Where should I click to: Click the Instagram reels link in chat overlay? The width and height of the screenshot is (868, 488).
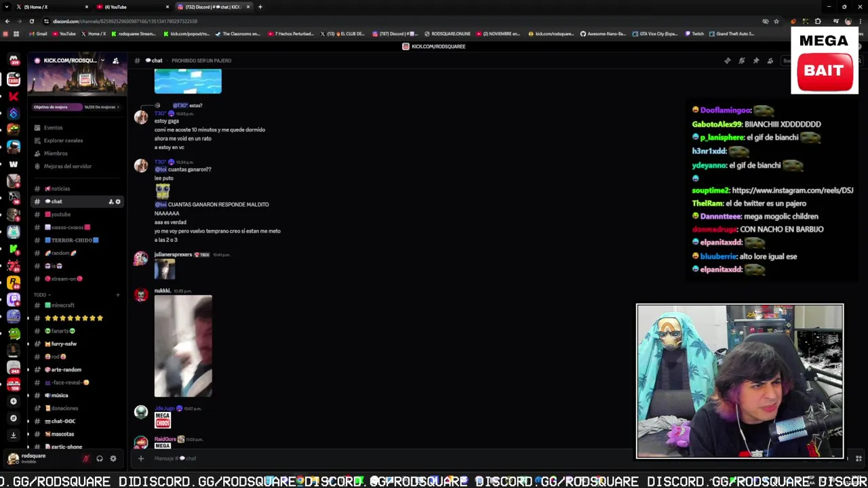pyautogui.click(x=792, y=190)
